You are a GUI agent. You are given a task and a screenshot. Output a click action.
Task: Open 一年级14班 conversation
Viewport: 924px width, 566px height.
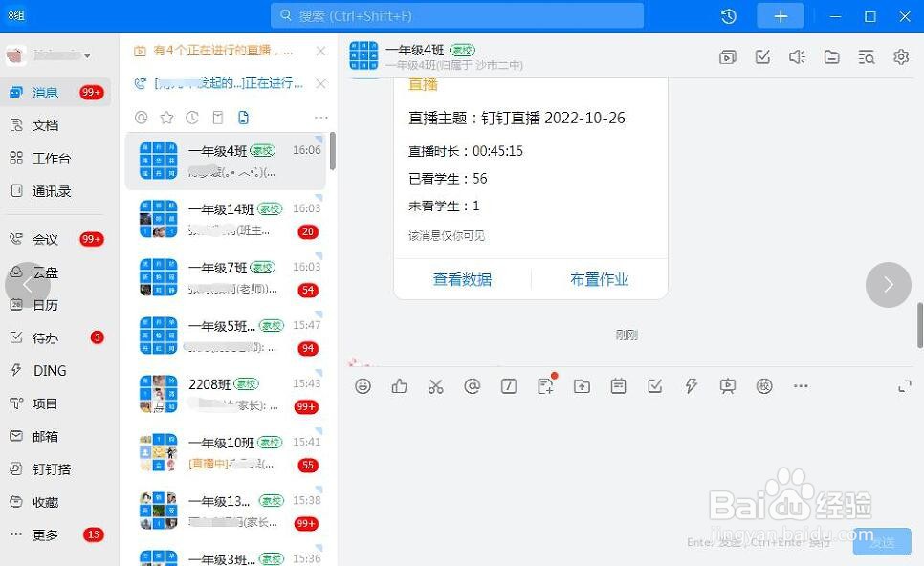(226, 219)
